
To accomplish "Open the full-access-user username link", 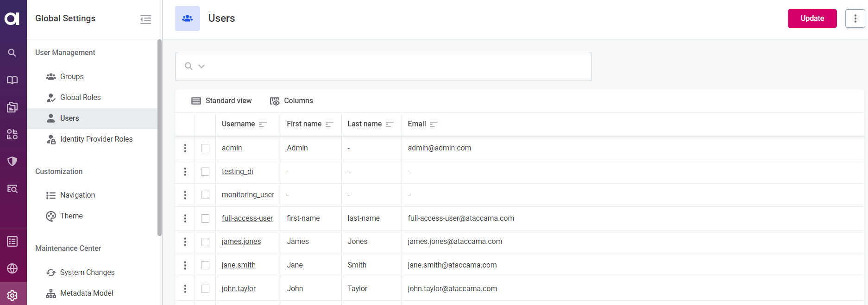I will tap(247, 218).
